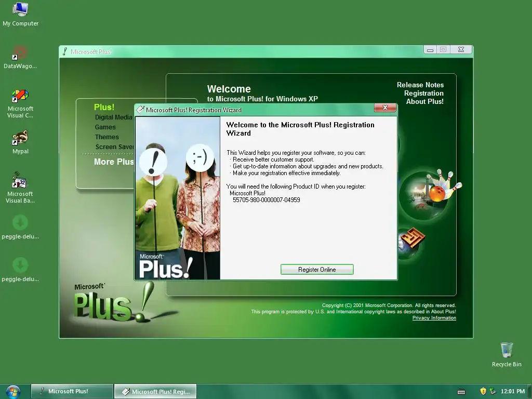Open the About Plus! link
The image size is (532, 399).
coord(425,101)
